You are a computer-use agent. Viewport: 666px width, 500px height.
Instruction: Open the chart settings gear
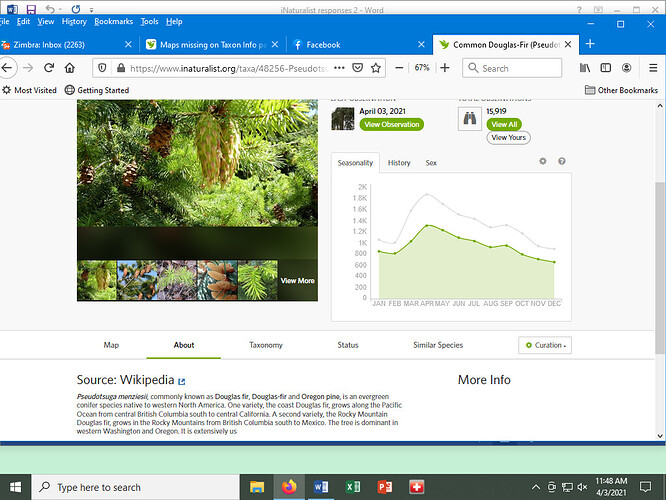pos(543,161)
